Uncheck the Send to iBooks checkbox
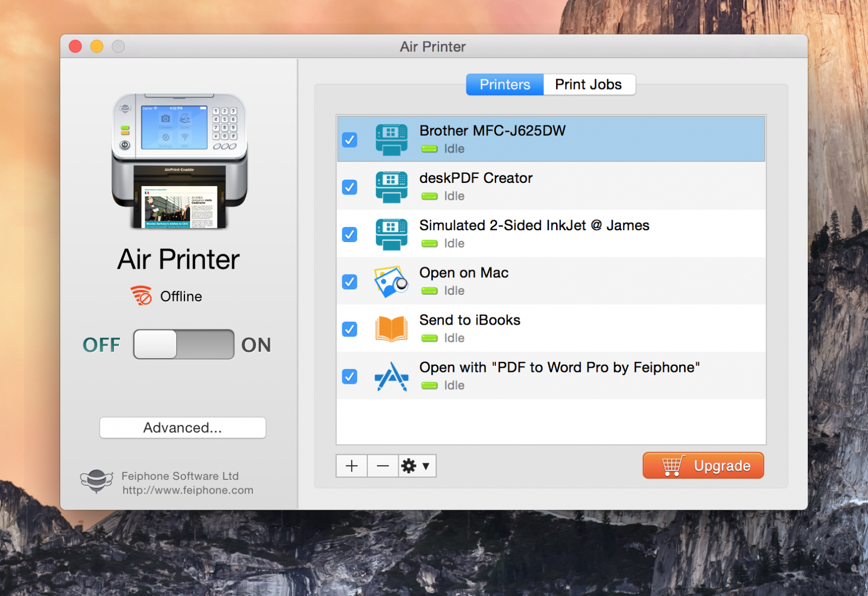868x596 pixels. click(x=350, y=329)
